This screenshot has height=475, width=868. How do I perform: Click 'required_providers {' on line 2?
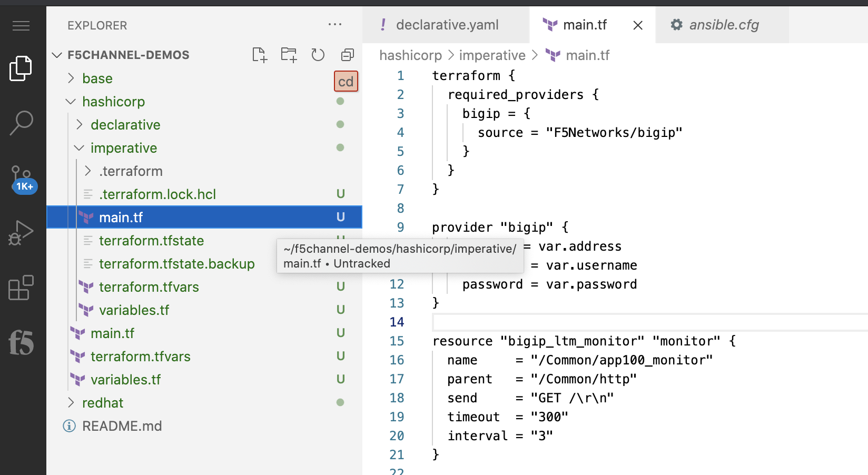pyautogui.click(x=523, y=95)
